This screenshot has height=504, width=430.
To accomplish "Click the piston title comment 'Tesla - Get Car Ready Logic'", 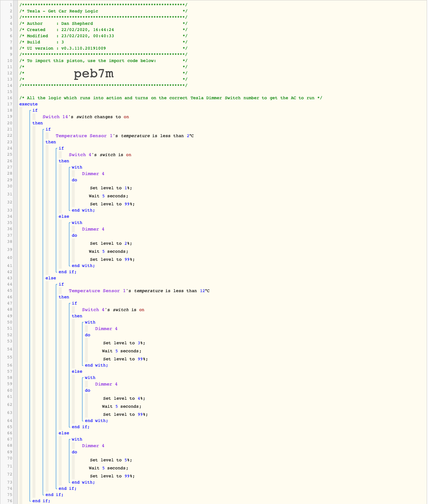I will pos(62,11).
